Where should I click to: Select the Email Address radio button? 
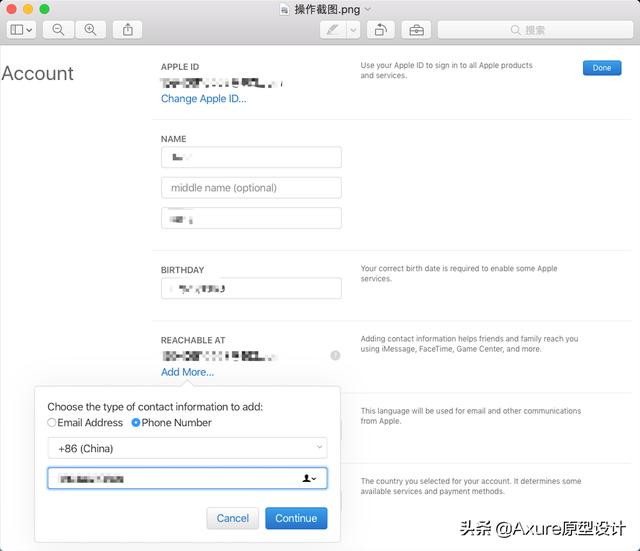point(52,423)
